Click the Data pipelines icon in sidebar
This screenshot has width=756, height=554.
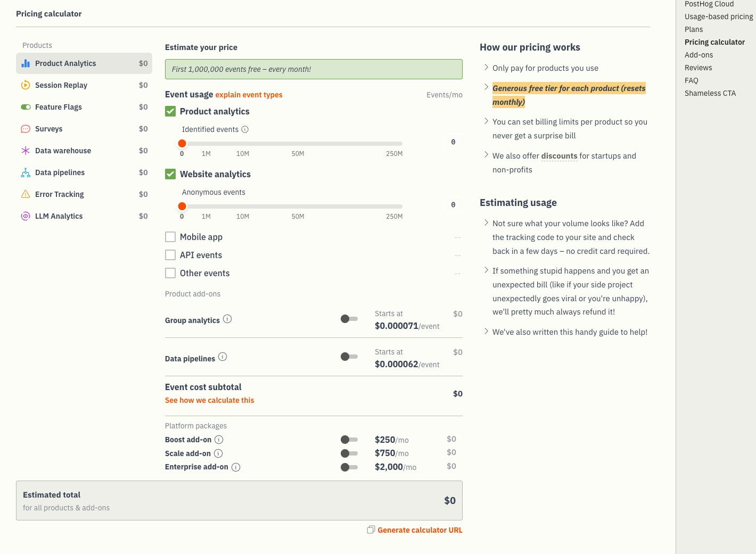pyautogui.click(x=26, y=172)
